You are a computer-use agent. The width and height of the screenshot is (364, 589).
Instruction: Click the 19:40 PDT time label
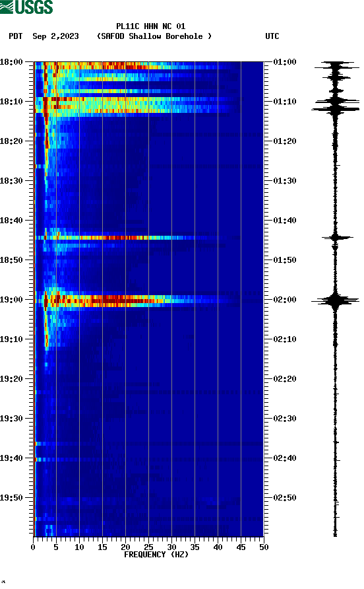(11, 458)
